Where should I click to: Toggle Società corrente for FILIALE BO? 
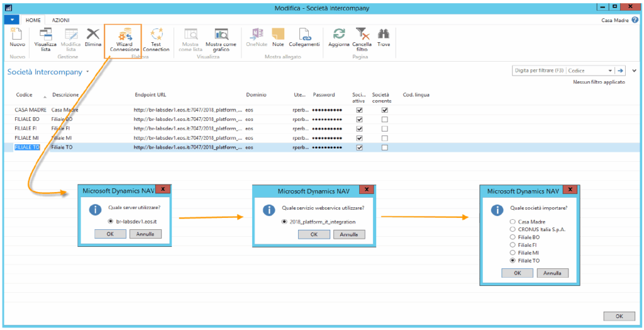[x=385, y=119]
